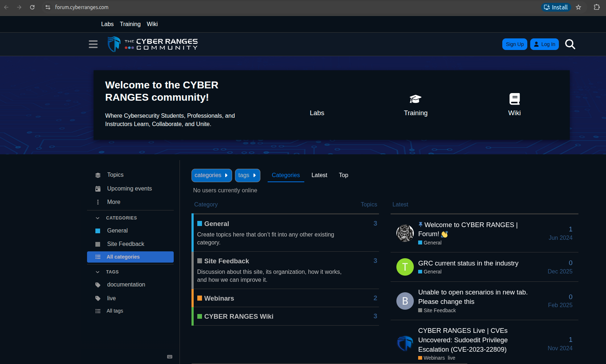Viewport: 606px width, 364px height.
Task: Open the GRC current status topic
Action: point(468,263)
